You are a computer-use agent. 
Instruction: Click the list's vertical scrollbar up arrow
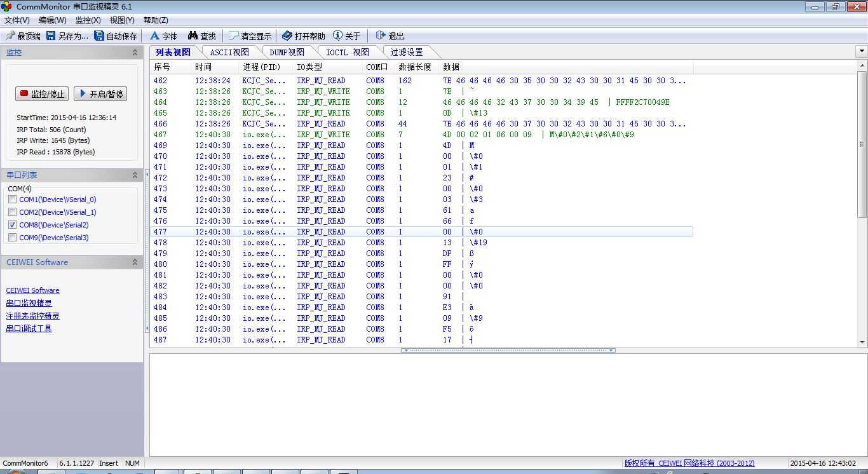862,65
